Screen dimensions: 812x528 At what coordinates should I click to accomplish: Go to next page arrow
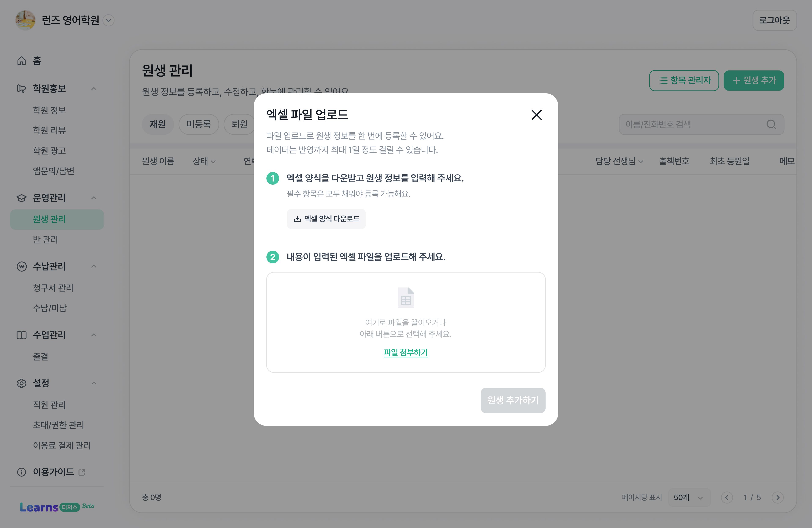(778, 498)
